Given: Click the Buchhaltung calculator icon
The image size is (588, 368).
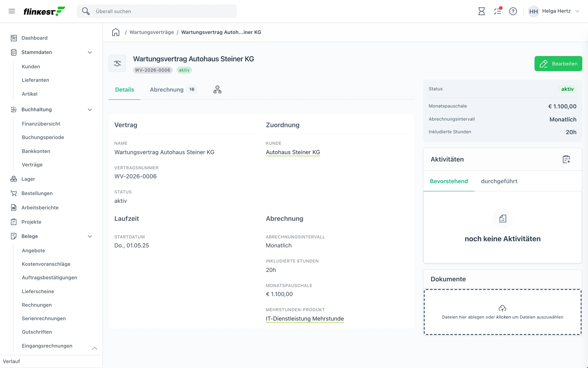Looking at the screenshot, I should pos(14,110).
